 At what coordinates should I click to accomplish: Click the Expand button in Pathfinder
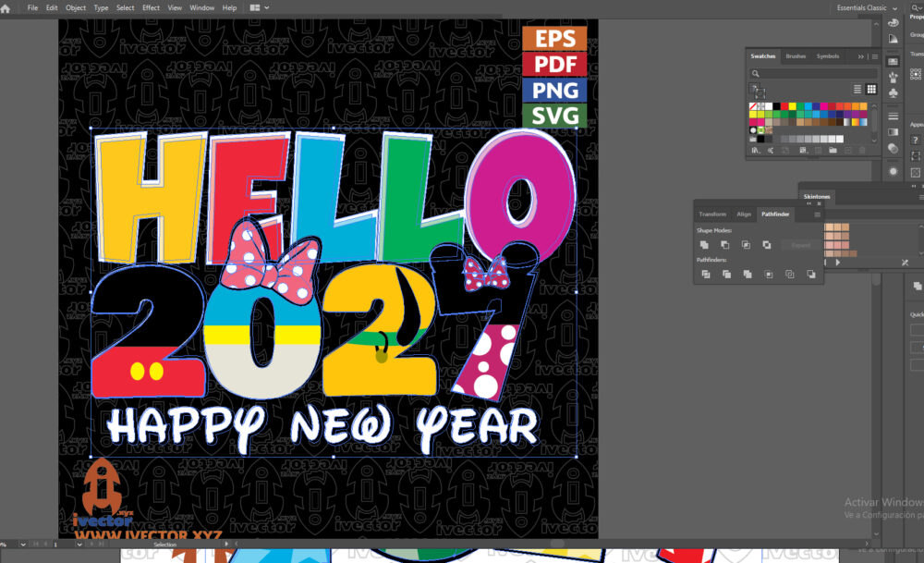pos(799,245)
